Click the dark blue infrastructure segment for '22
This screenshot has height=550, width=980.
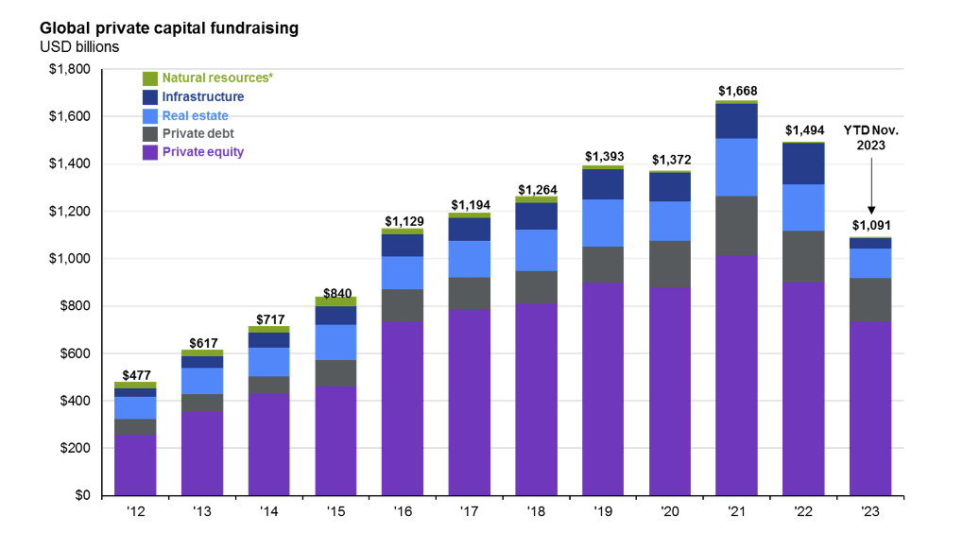803,163
